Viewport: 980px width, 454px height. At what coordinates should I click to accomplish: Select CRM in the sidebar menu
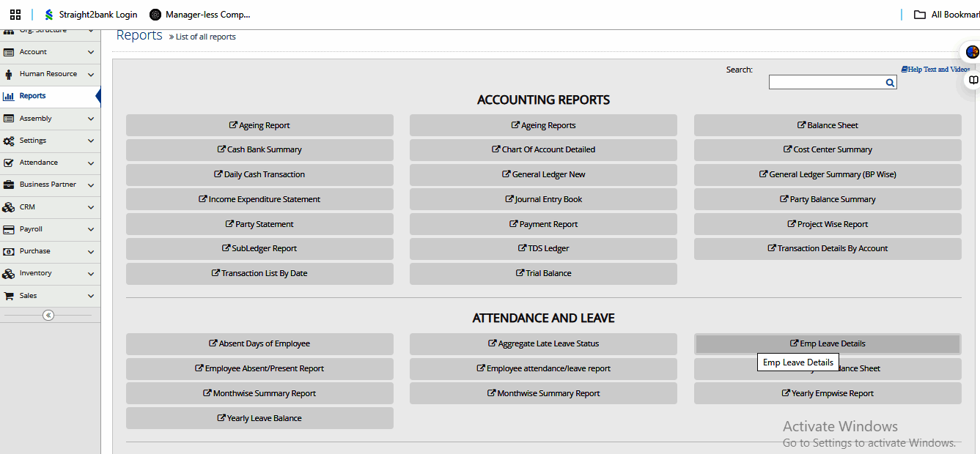[50, 207]
